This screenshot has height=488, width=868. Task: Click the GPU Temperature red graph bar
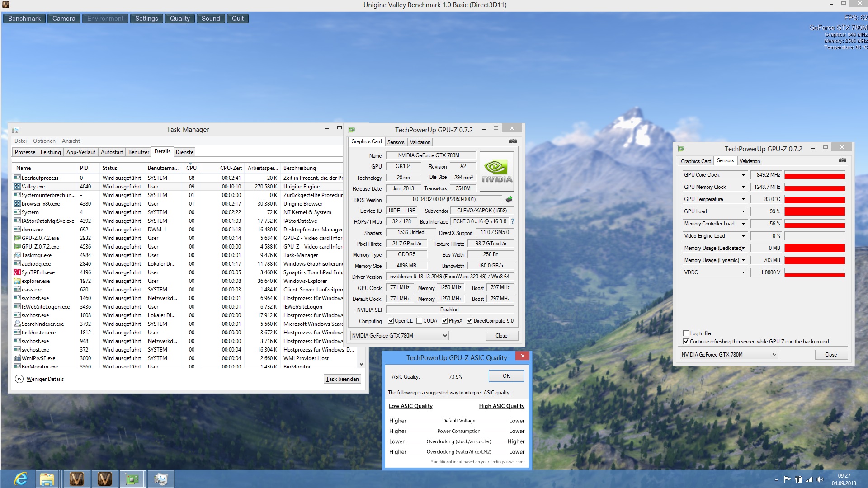coord(815,199)
